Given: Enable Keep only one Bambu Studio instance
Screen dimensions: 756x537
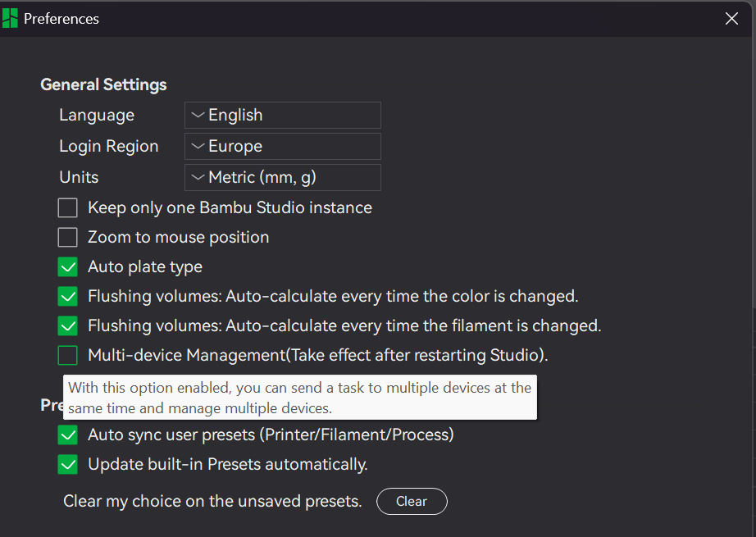Looking at the screenshot, I should click(67, 207).
